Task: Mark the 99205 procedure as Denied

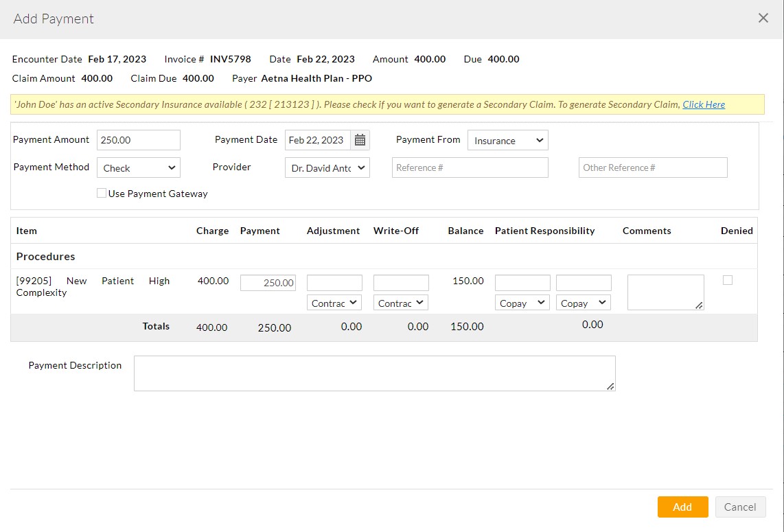Action: (727, 279)
